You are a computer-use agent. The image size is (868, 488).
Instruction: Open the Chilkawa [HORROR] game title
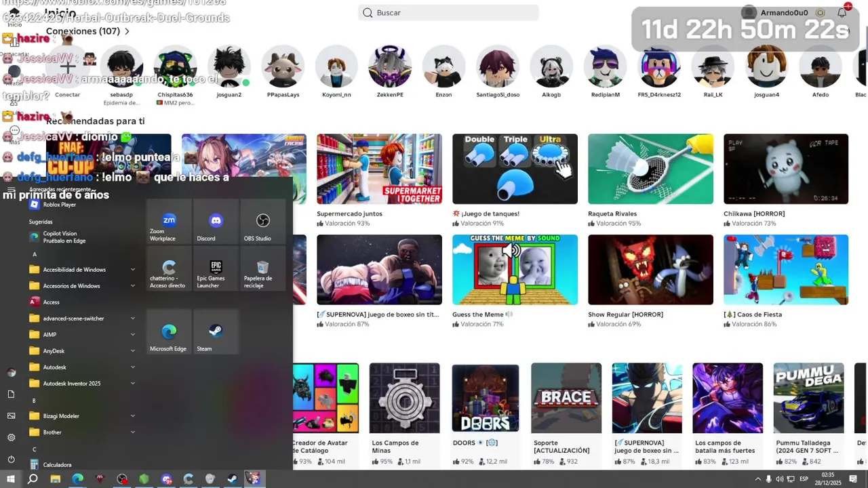pos(754,213)
